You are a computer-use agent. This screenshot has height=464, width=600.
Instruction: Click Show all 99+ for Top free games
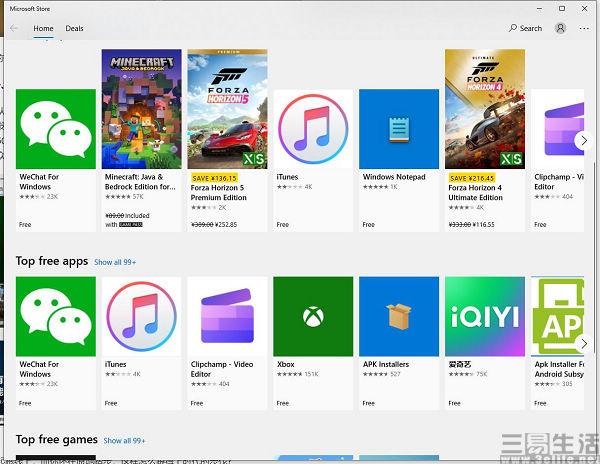(125, 440)
